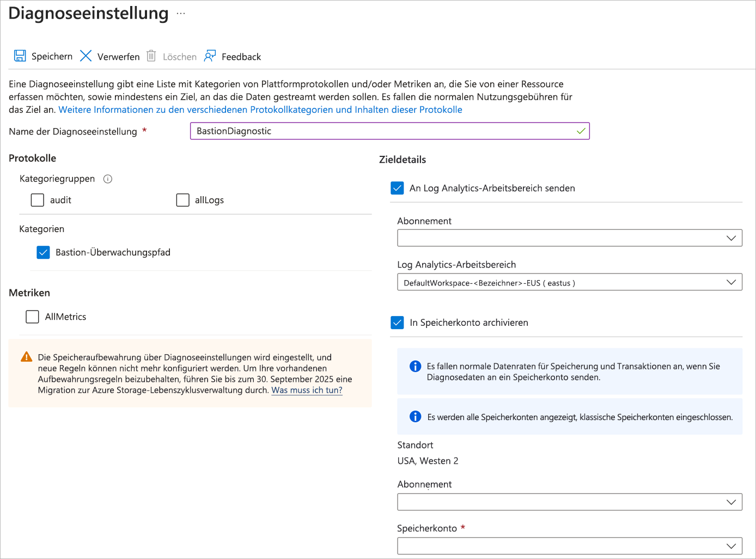Viewport: 756px width, 559px height.
Task: Click the Feedback person icon
Action: click(x=210, y=56)
